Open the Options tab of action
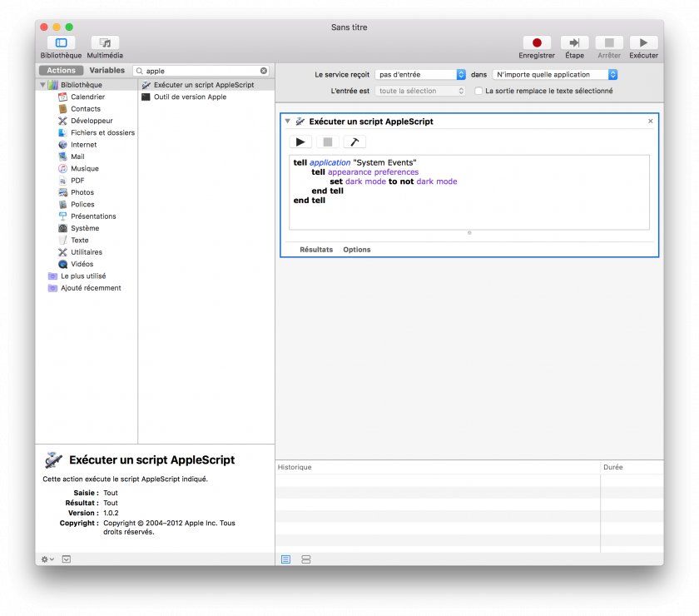This screenshot has width=699, height=616. 357,250
